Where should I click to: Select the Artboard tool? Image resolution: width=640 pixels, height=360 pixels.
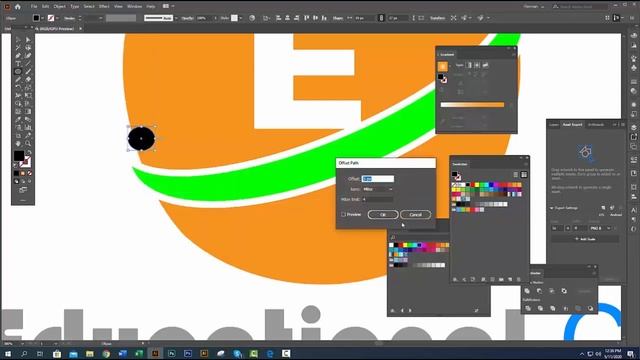18,136
